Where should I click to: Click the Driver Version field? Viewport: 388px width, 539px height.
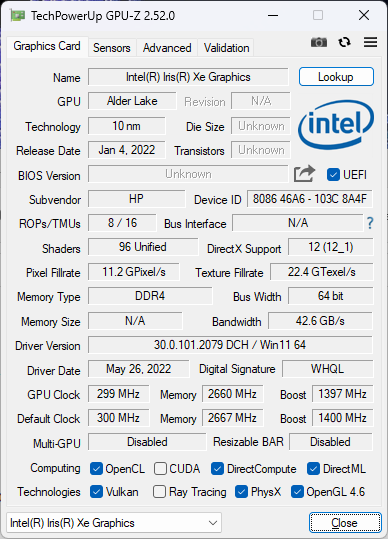tap(230, 345)
